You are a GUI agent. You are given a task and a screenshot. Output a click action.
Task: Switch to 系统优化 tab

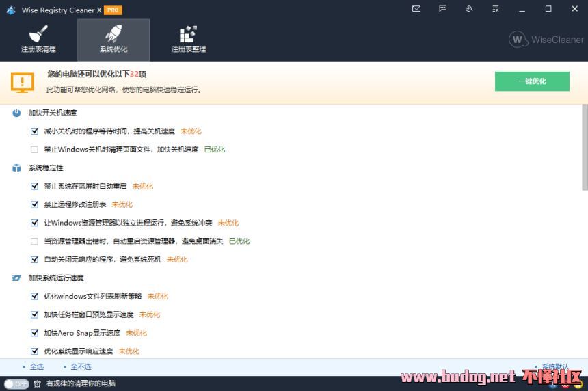click(113, 40)
